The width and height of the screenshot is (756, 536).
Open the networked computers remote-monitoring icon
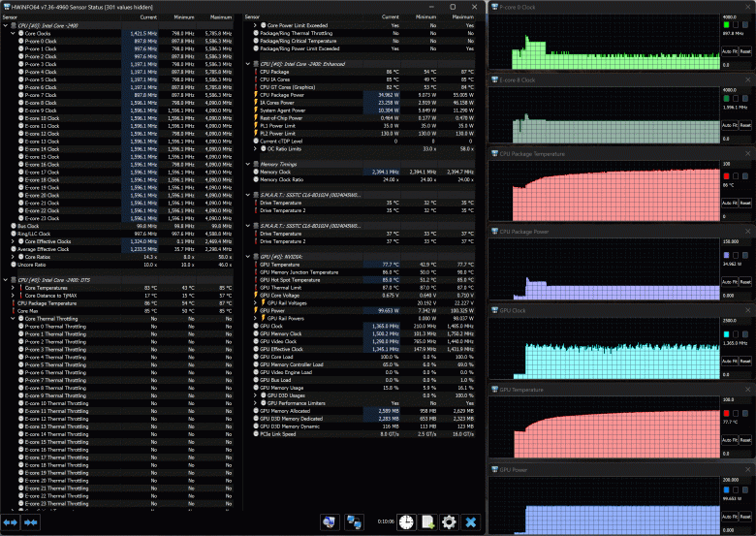pos(354,522)
